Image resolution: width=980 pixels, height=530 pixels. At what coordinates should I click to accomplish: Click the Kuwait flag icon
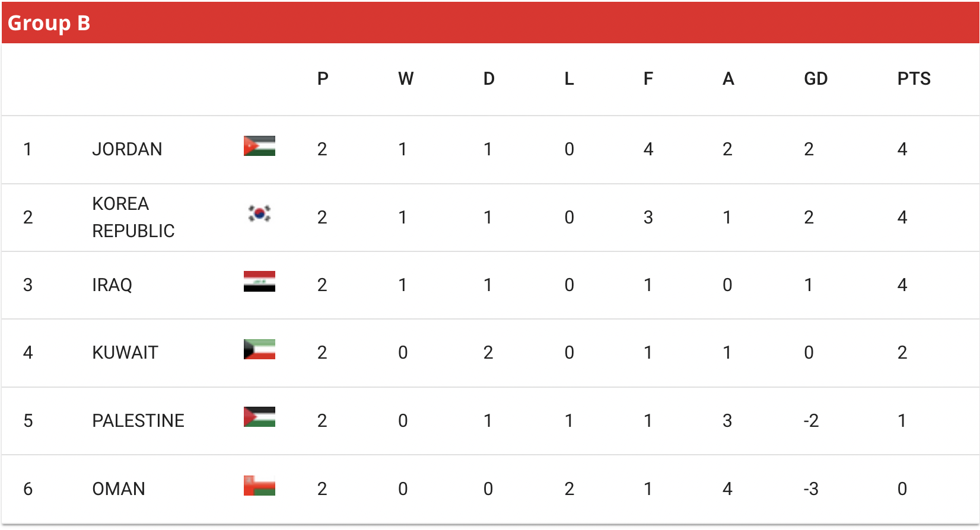tap(259, 349)
